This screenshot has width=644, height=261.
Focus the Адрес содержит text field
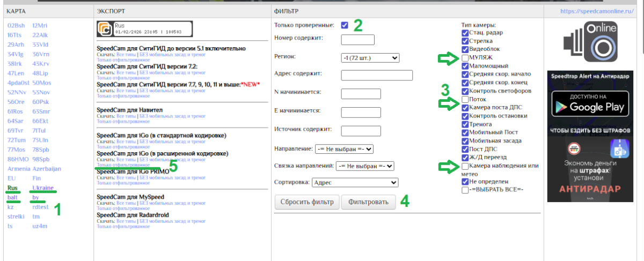[376, 75]
